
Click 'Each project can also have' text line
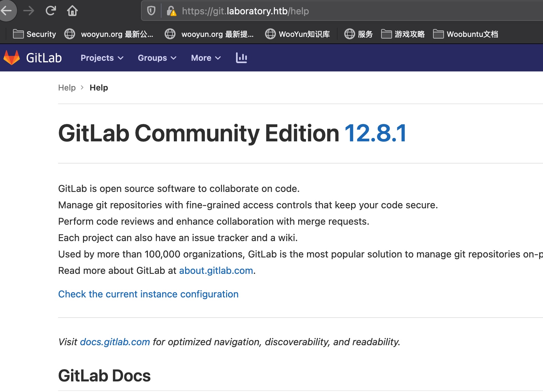coord(178,238)
